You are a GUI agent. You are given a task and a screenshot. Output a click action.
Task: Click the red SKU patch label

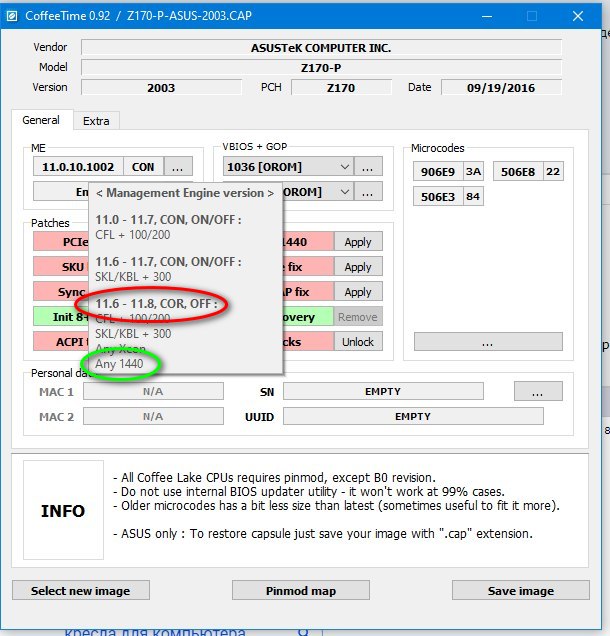pos(61,267)
